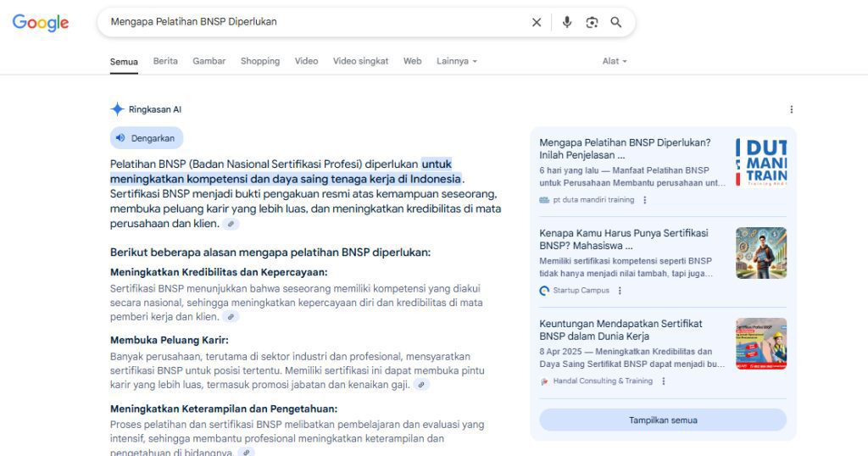The height and width of the screenshot is (456, 868).
Task: Open the Google logo homepage link
Action: (x=41, y=22)
